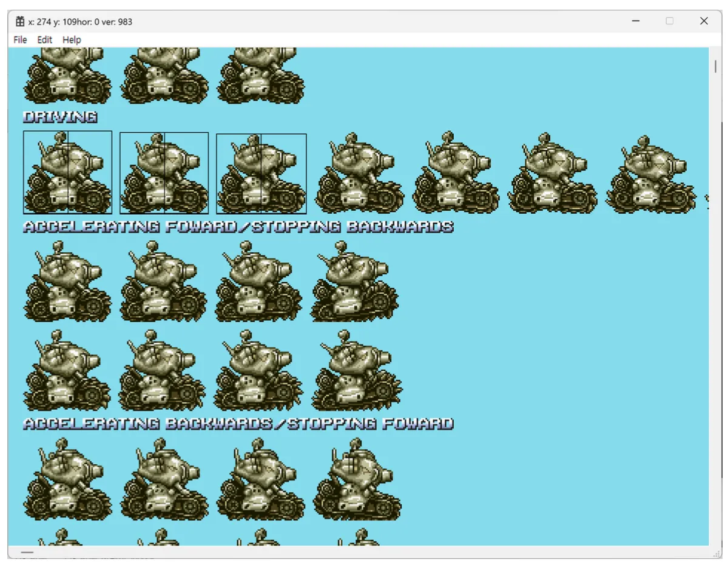Select the fourth tank sprite in the DRIVING row
The image size is (728, 562).
(x=360, y=173)
